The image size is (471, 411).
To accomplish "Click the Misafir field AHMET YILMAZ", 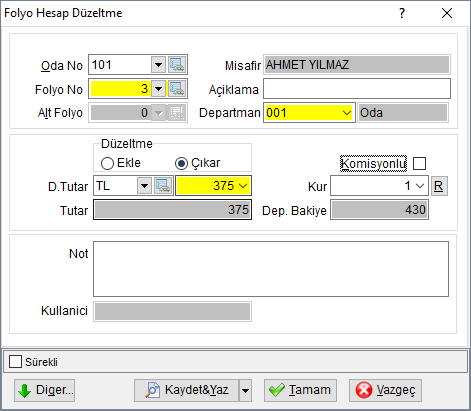I will pyautogui.click(x=357, y=65).
